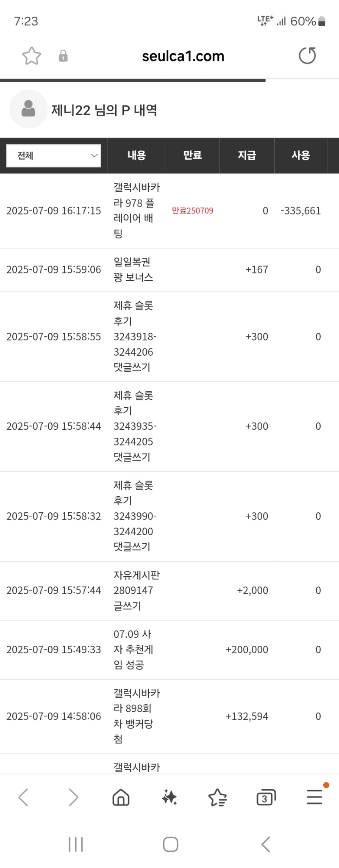Tap the seulca1.com address bar
Image resolution: width=339 pixels, height=868 pixels.
(183, 56)
